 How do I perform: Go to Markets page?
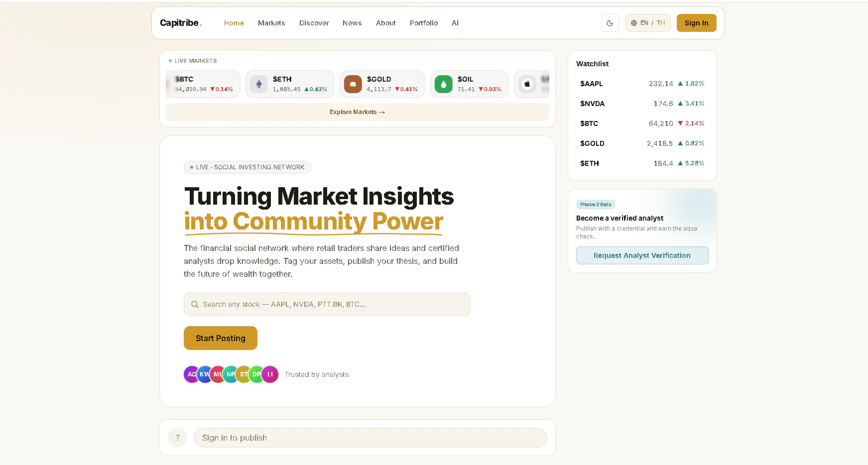point(271,23)
